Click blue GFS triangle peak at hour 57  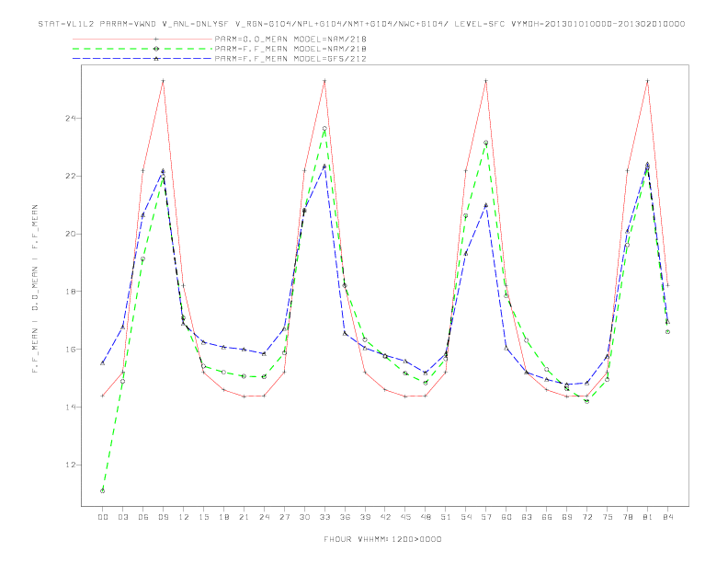pos(486,205)
